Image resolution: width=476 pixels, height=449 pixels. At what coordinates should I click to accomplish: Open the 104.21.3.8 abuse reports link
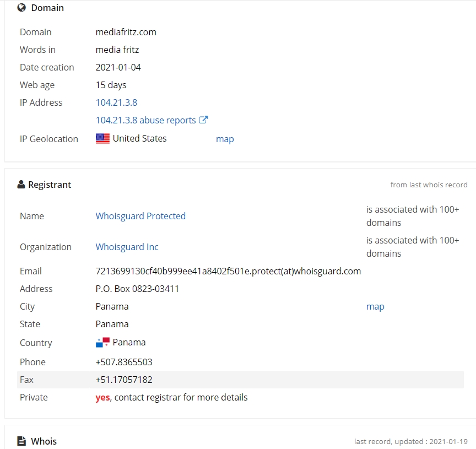pos(145,120)
